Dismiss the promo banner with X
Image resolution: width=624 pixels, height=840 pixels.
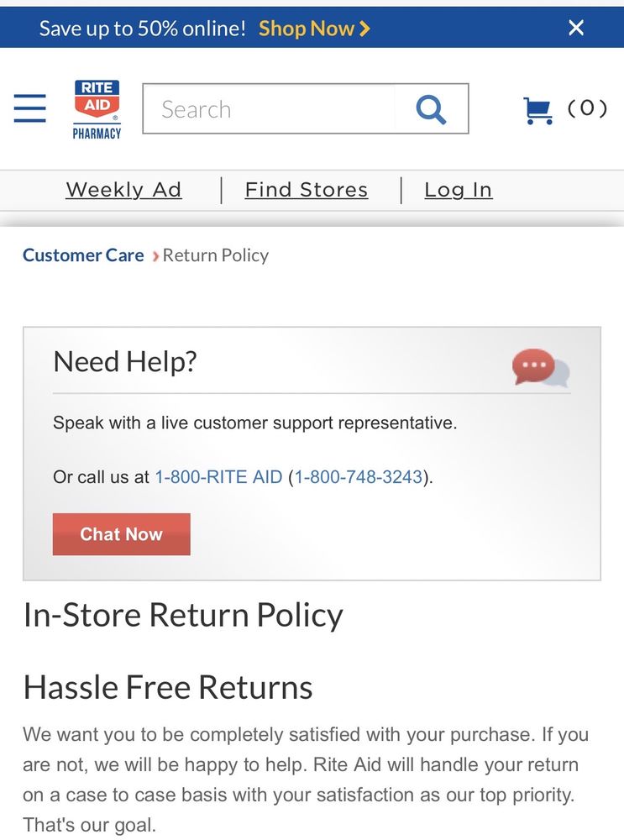pyautogui.click(x=576, y=28)
